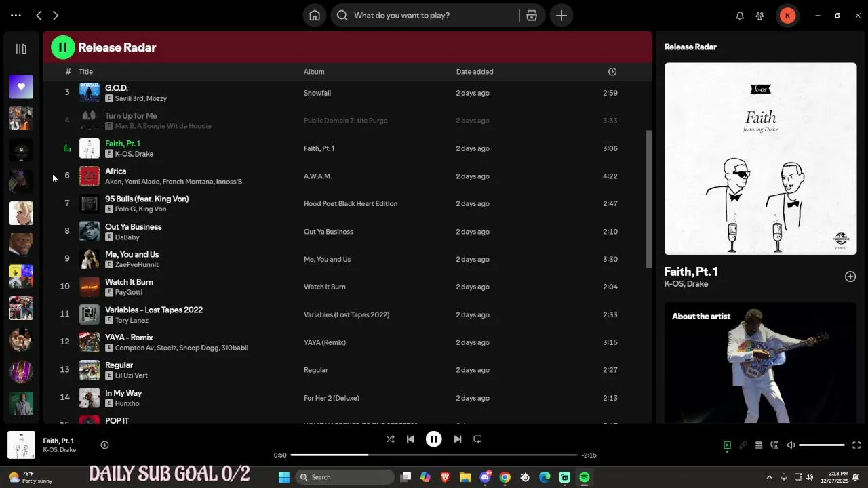Sort by Title column header

(x=85, y=72)
